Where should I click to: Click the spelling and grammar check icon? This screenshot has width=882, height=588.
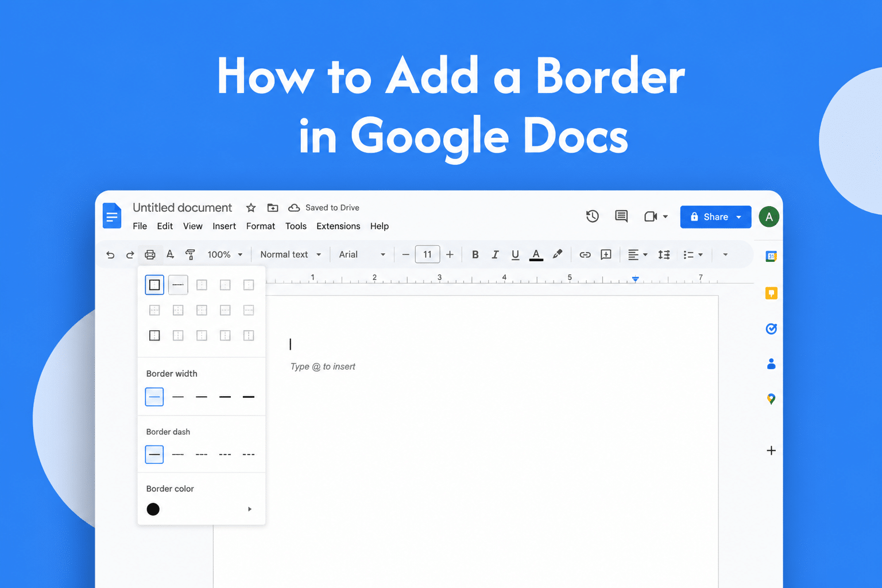pyautogui.click(x=170, y=254)
